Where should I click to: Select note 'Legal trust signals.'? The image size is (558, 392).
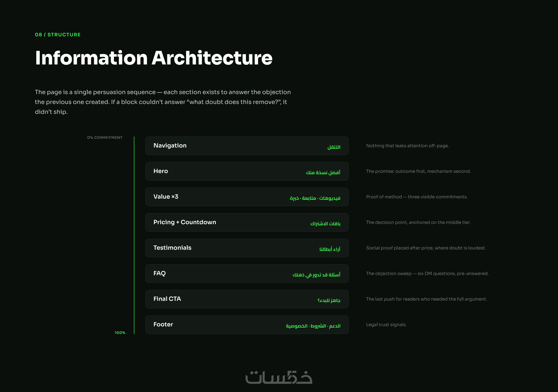point(386,325)
